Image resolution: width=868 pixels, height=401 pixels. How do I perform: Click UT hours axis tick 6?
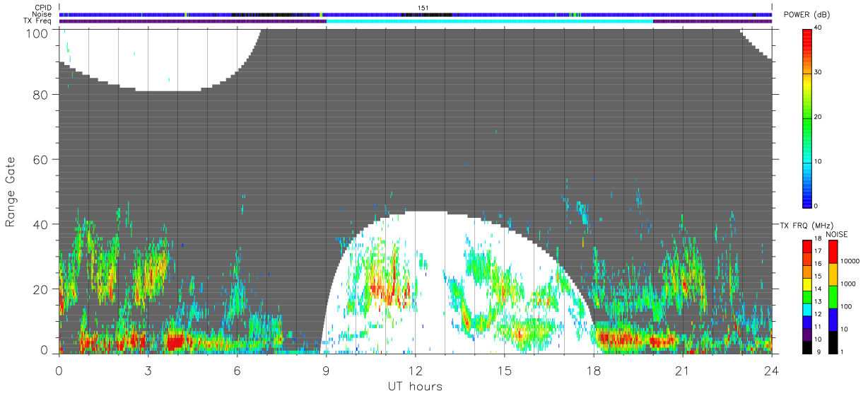[237, 371]
